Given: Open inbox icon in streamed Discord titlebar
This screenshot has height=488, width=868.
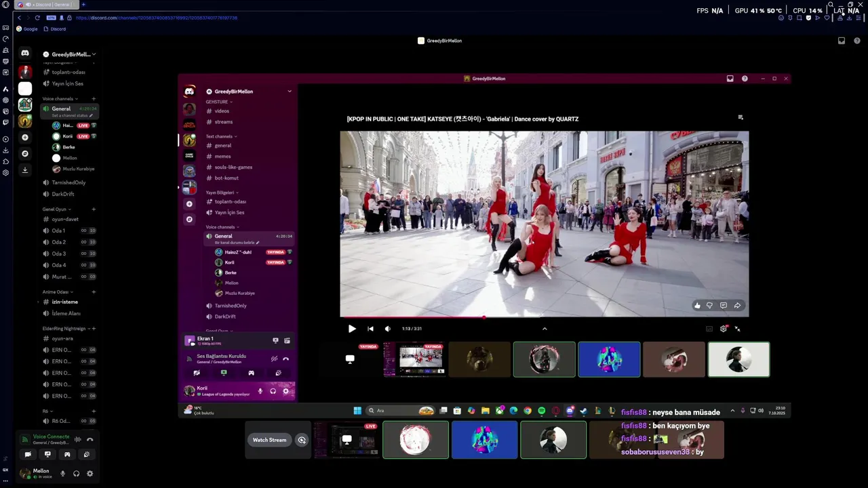Looking at the screenshot, I should (730, 79).
